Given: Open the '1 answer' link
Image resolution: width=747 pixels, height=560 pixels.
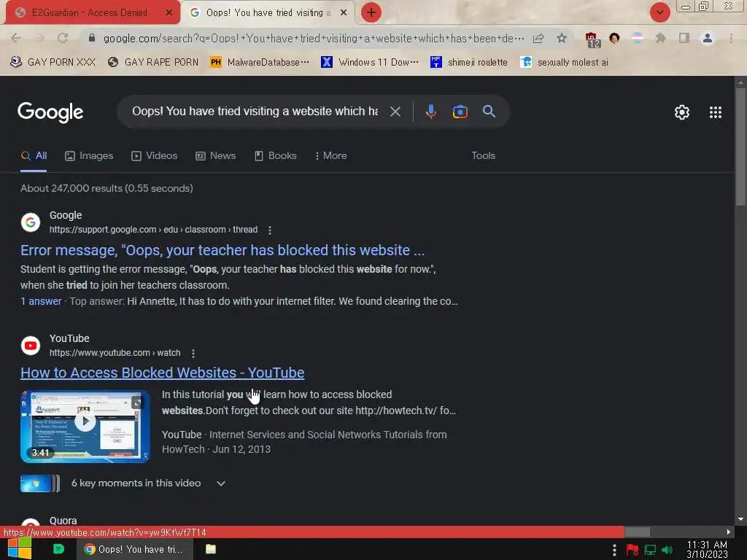Looking at the screenshot, I should point(41,301).
